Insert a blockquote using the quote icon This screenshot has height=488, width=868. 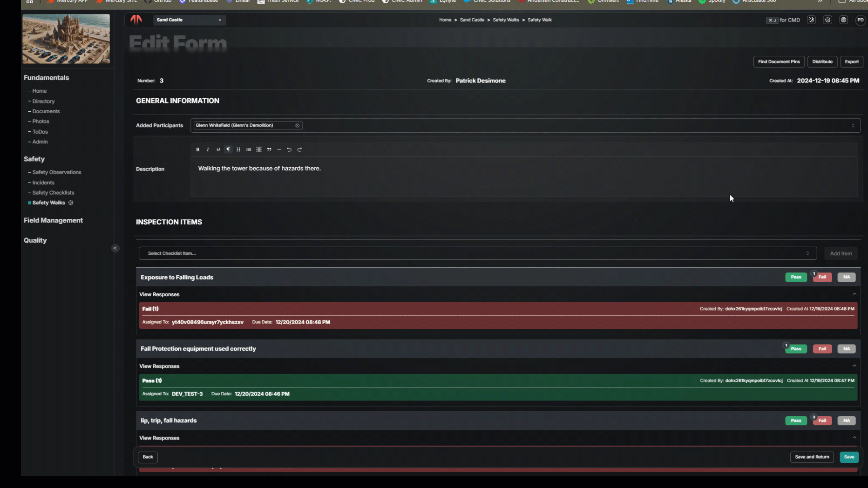pos(269,149)
